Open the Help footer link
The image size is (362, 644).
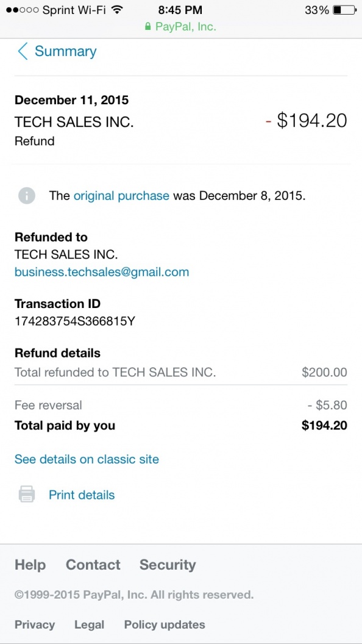[x=30, y=565]
